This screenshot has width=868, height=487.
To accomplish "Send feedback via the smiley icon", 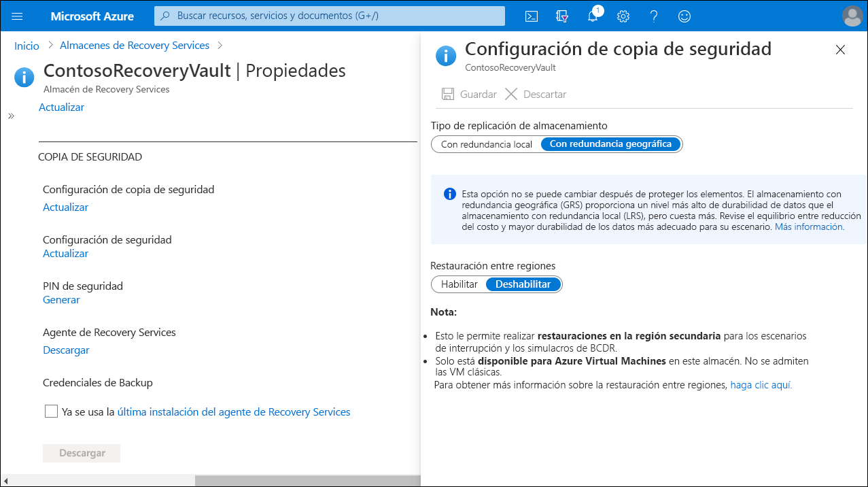I will click(x=684, y=16).
